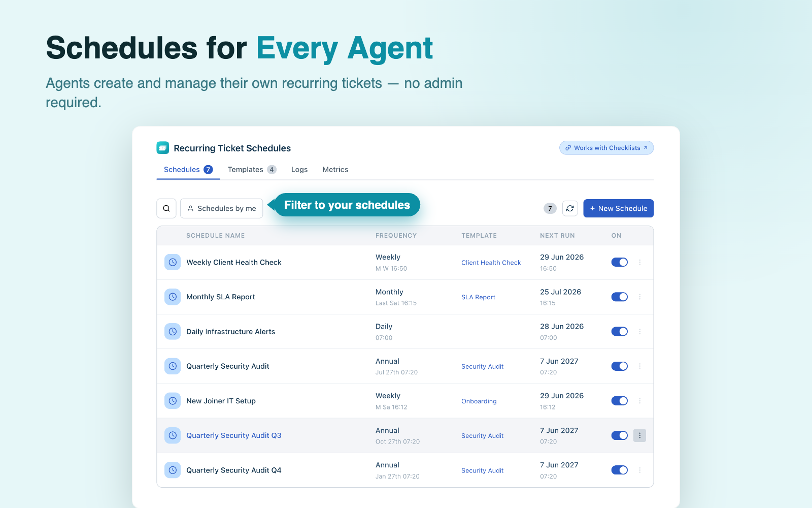Click Daily Infrastructure Alerts schedule name
The height and width of the screenshot is (508, 812).
pyautogui.click(x=230, y=331)
